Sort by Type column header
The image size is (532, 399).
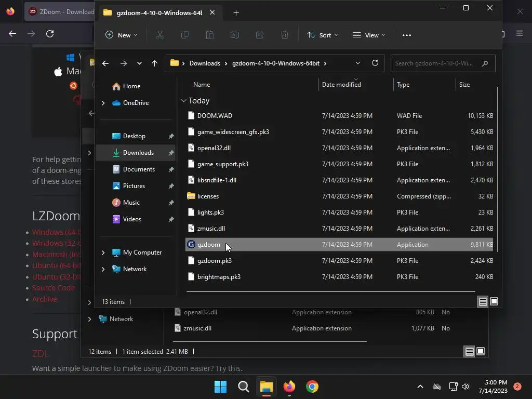coord(403,85)
